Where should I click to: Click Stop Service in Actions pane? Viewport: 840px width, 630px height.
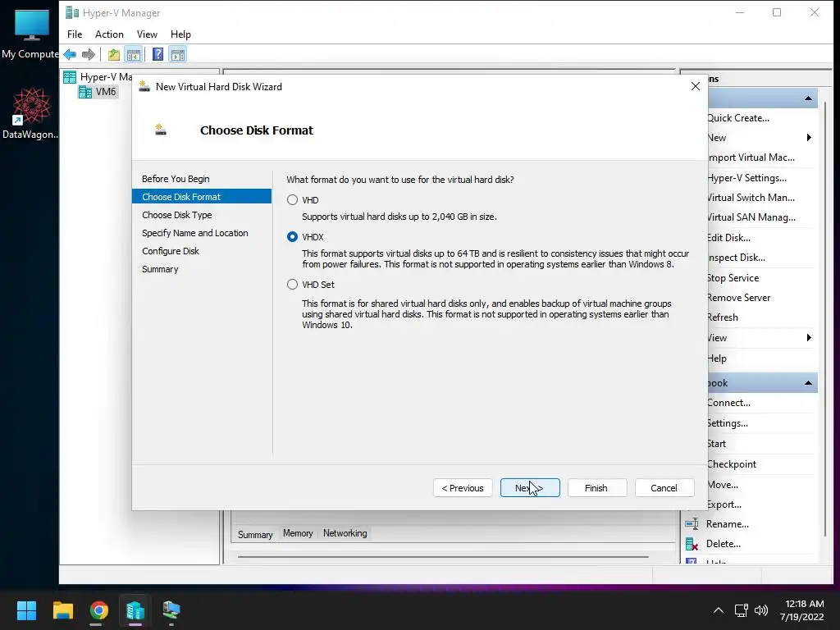(x=733, y=278)
